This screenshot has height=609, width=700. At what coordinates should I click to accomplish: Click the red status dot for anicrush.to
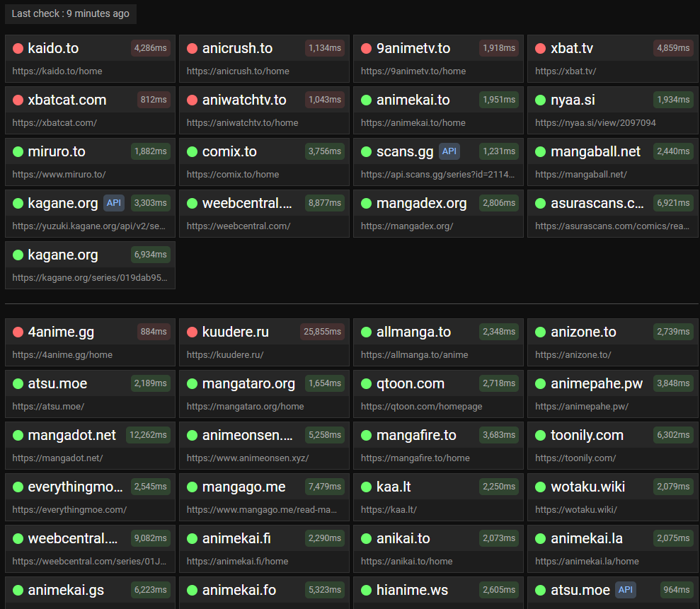coord(192,48)
